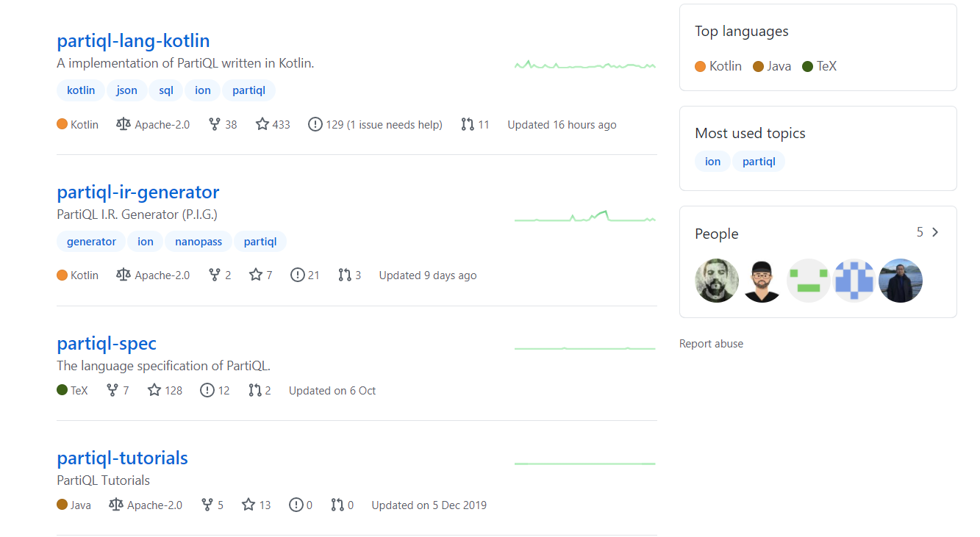Select the ion tag under partiql-lang-kotlin
Viewport: 980px width, 537px height.
pyautogui.click(x=203, y=90)
